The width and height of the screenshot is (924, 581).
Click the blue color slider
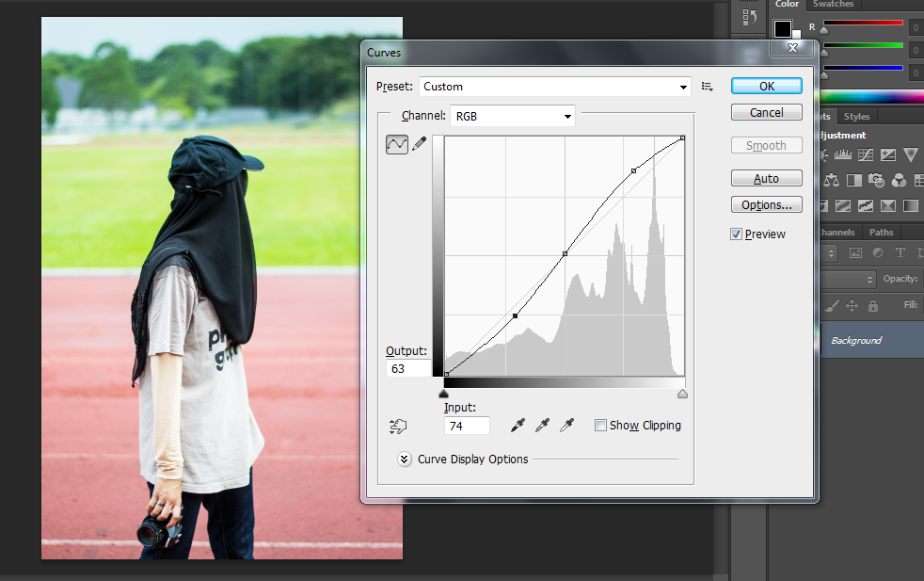tap(863, 68)
